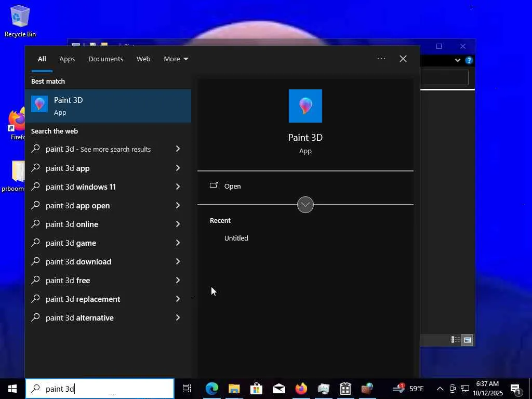Viewport: 532px width, 399px height.
Task: Close the search panel with the X
Action: (x=403, y=59)
